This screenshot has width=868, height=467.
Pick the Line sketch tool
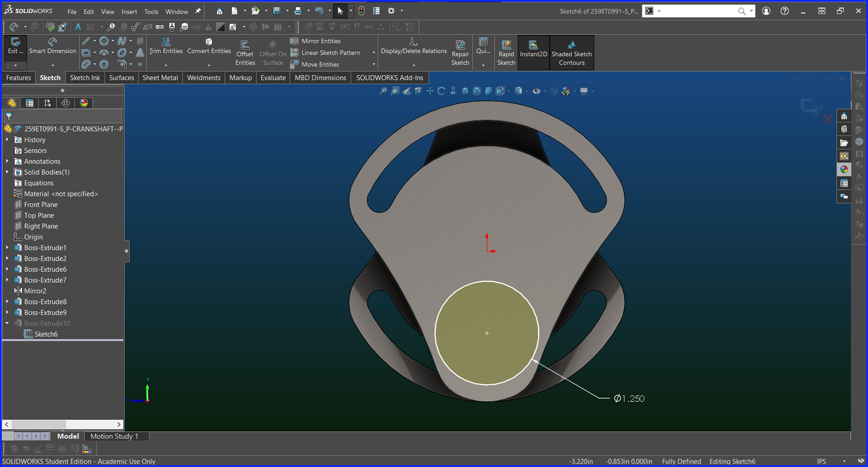click(x=86, y=41)
